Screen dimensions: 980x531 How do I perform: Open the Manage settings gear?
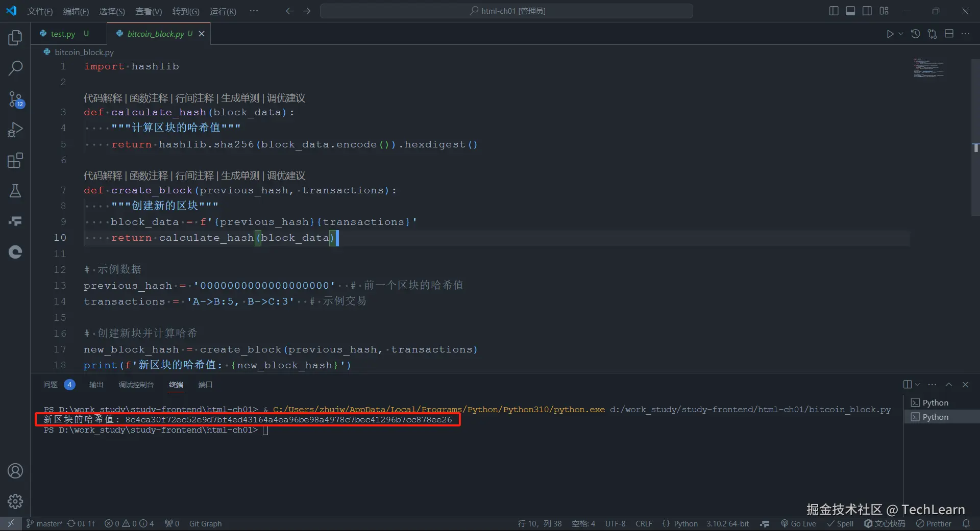[x=15, y=501]
